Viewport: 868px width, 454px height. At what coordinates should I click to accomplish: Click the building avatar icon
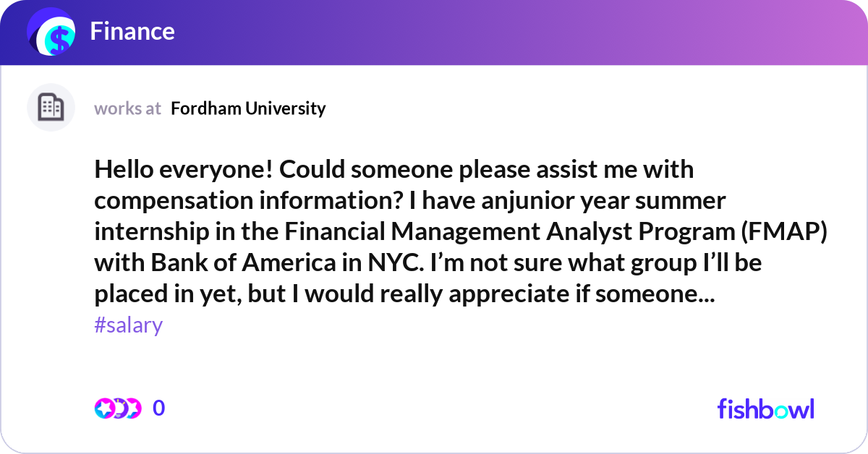pyautogui.click(x=51, y=108)
